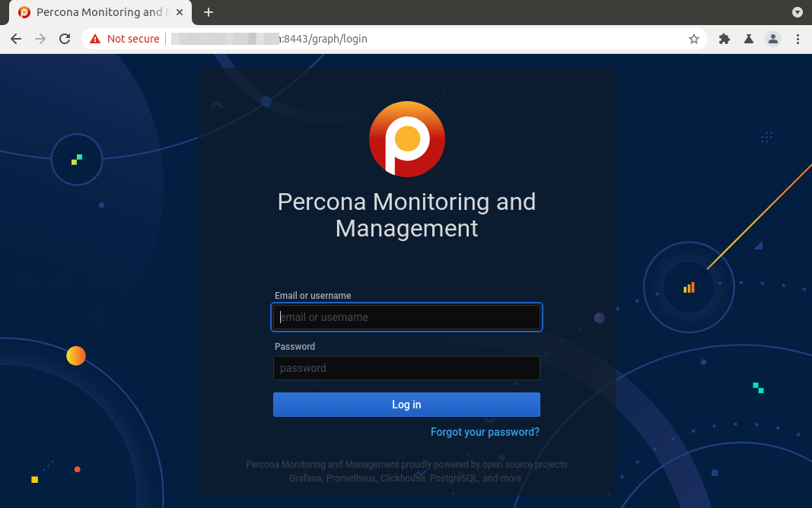Reload the login page
The width and height of the screenshot is (812, 508).
tap(65, 39)
